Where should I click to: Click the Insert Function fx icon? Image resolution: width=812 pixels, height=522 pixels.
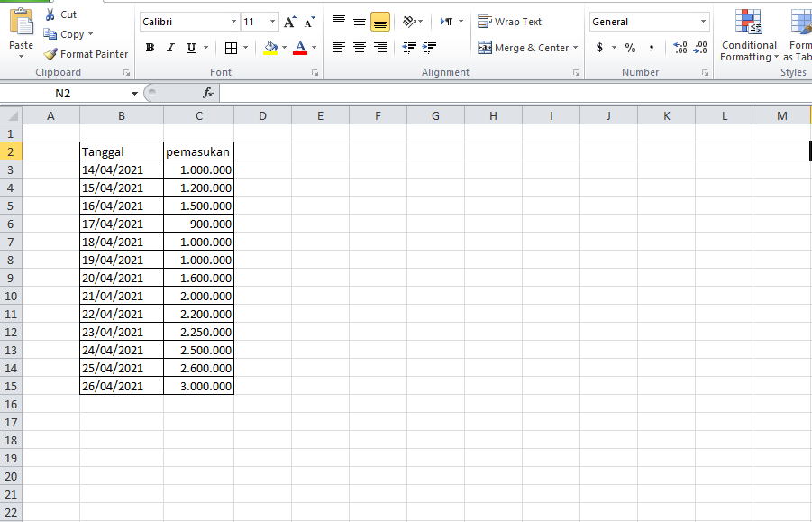coord(207,93)
